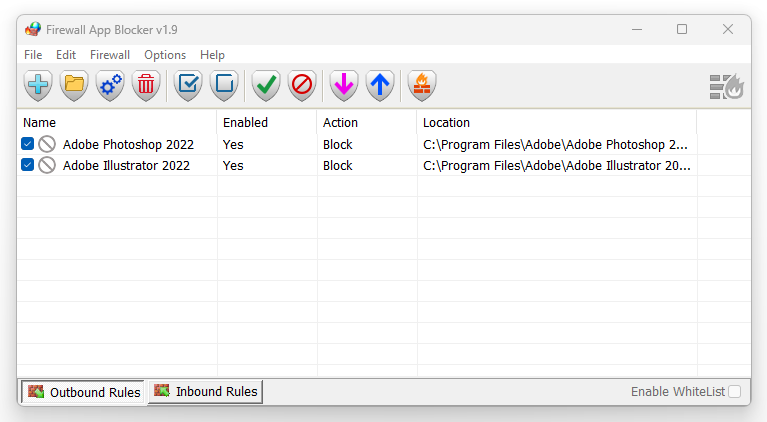The width and height of the screenshot is (767, 422).
Task: Open the Options menu
Action: [x=165, y=55]
